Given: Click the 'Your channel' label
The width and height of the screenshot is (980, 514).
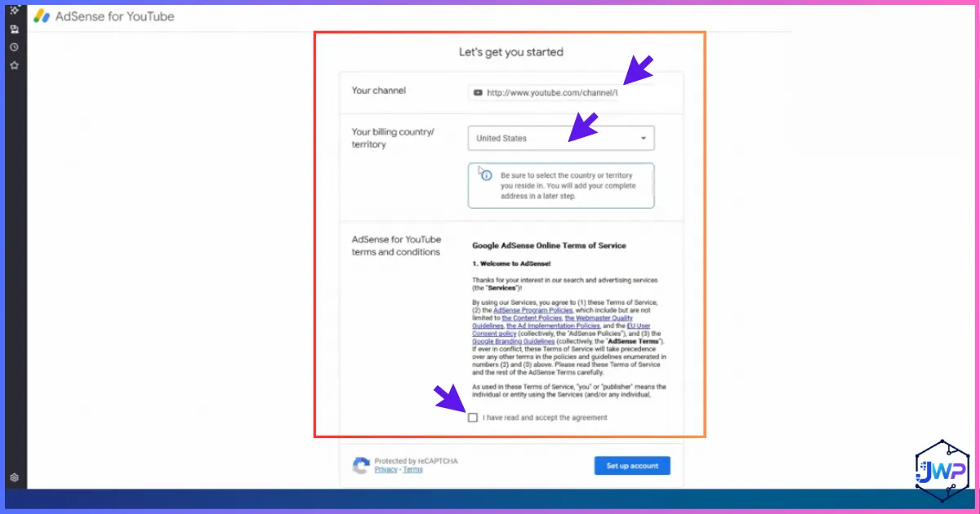Looking at the screenshot, I should (x=379, y=91).
